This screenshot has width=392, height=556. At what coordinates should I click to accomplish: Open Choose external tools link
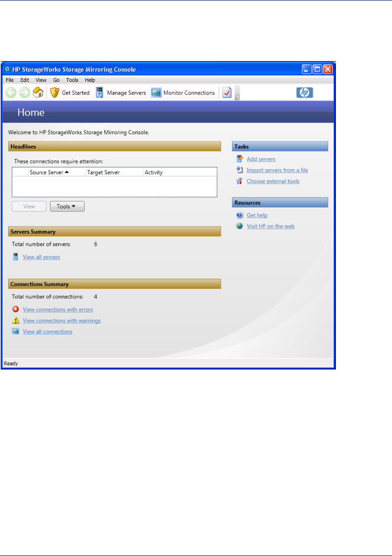coord(273,181)
